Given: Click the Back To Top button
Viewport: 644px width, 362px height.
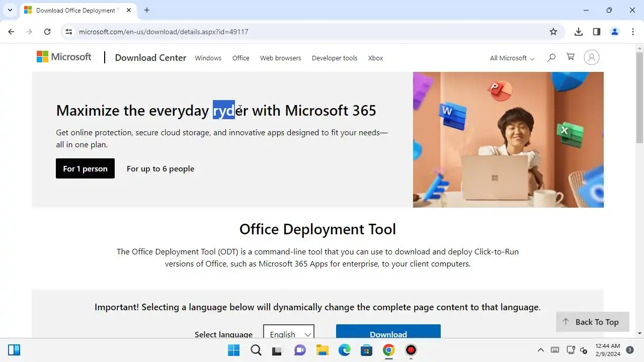Looking at the screenshot, I should pos(593,322).
